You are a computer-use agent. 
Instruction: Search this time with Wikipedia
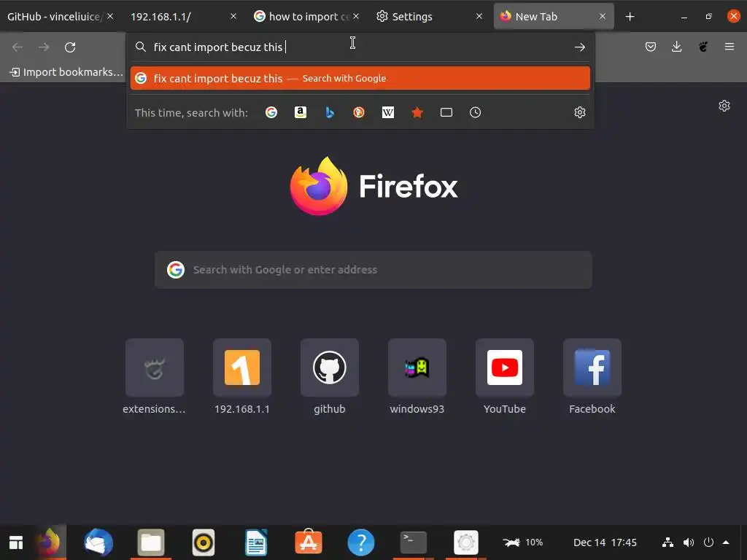(388, 112)
